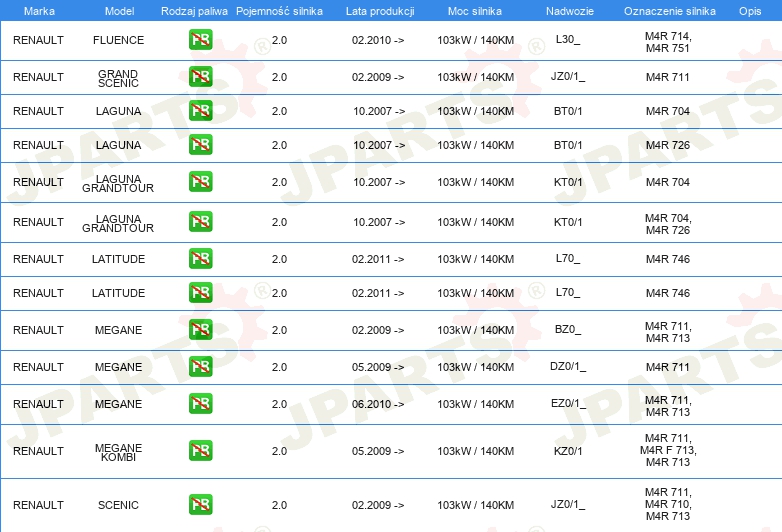Click 2.0 engine capacity in the FLUENCE row
This screenshot has height=532, width=782.
[279, 40]
